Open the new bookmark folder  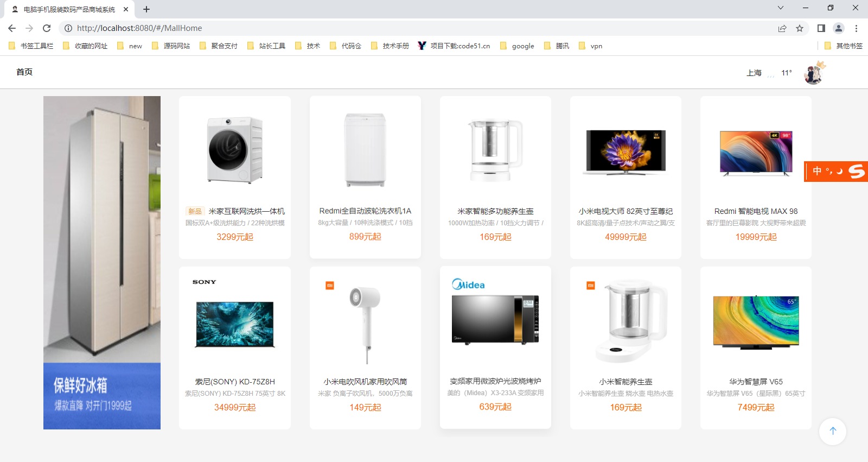tap(130, 46)
